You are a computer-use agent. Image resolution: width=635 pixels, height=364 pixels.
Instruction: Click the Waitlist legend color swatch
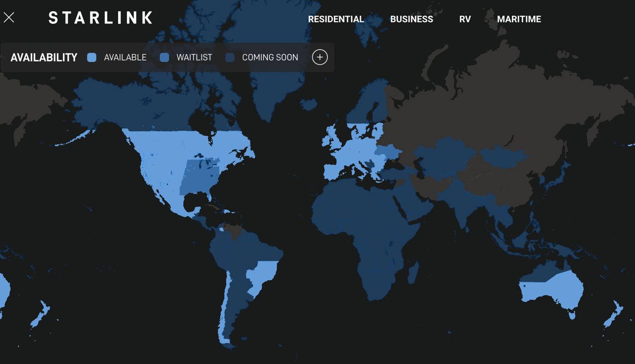point(164,58)
